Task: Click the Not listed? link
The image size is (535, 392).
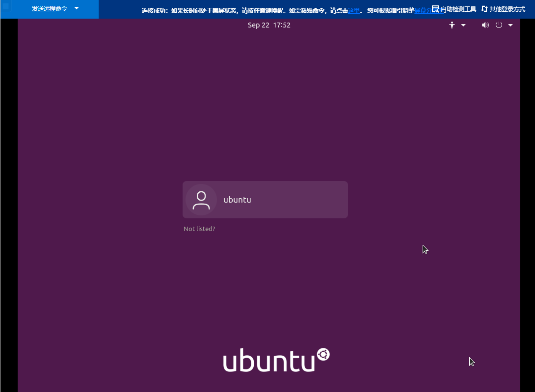Action: point(199,229)
